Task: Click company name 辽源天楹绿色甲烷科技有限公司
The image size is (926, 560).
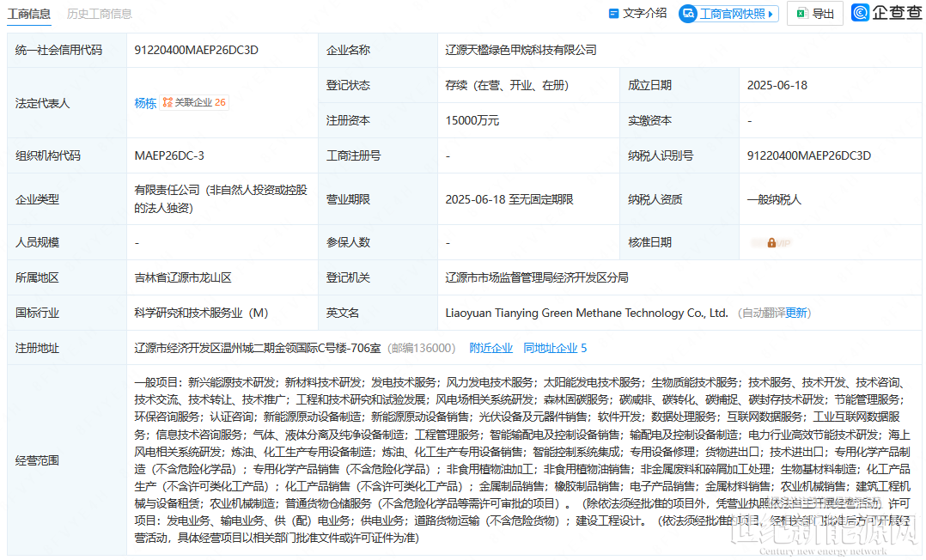Action: [521, 51]
